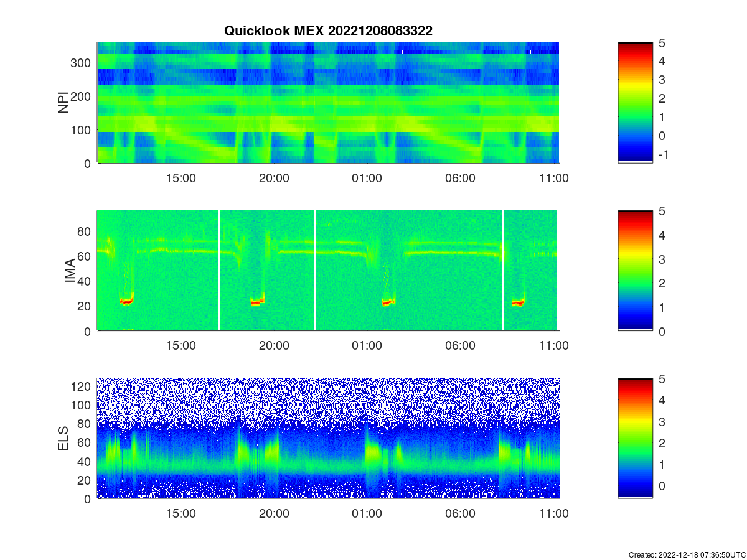
Task: Click the -1 label on the NPI colorbar
Action: click(x=664, y=154)
